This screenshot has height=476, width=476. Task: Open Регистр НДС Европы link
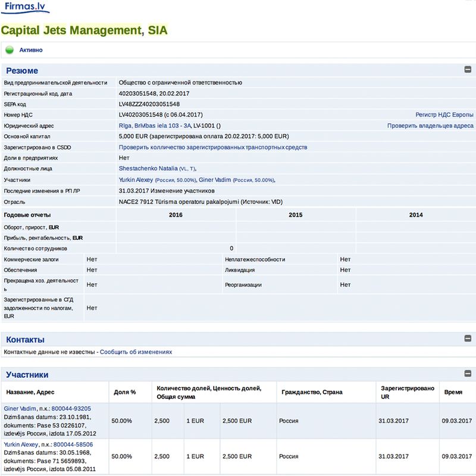(444, 115)
